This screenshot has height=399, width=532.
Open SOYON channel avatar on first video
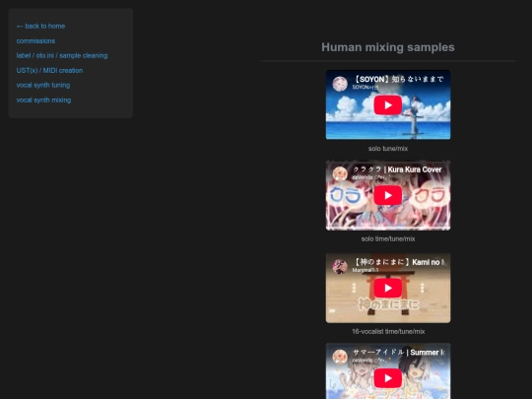pyautogui.click(x=340, y=84)
